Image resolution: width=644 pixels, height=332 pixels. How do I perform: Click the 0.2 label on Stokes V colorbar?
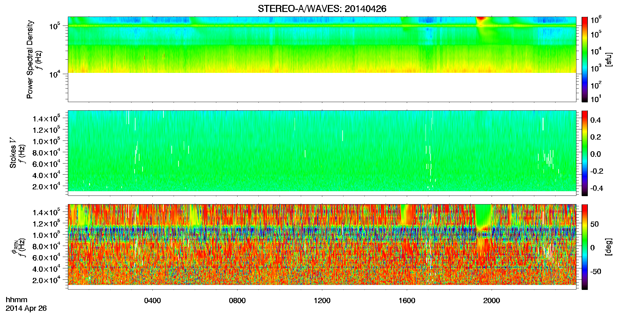[x=595, y=137]
